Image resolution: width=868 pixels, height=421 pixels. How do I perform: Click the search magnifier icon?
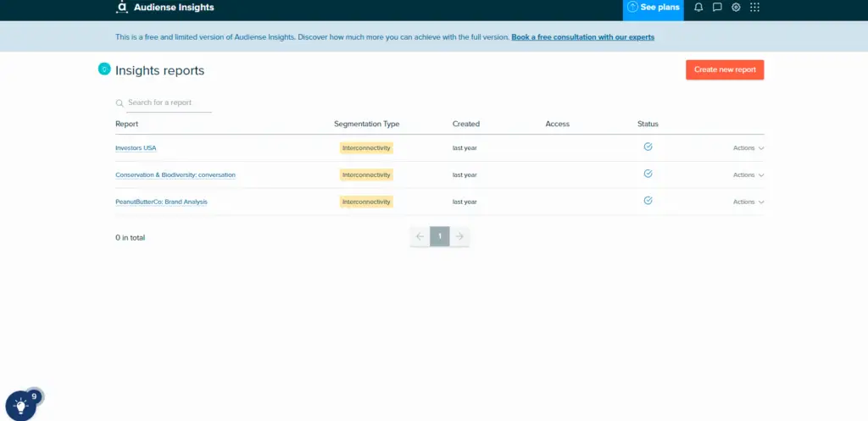coord(120,103)
